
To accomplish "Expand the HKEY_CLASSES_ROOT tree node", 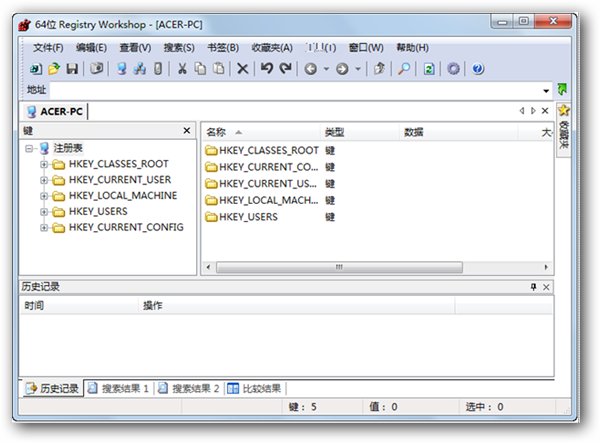I will (44, 164).
